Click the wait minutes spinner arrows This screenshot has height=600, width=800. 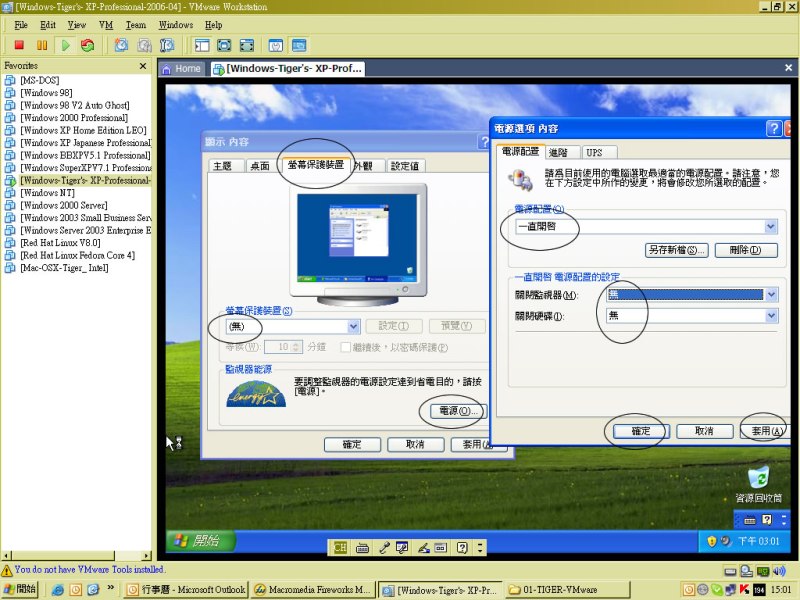(x=296, y=347)
